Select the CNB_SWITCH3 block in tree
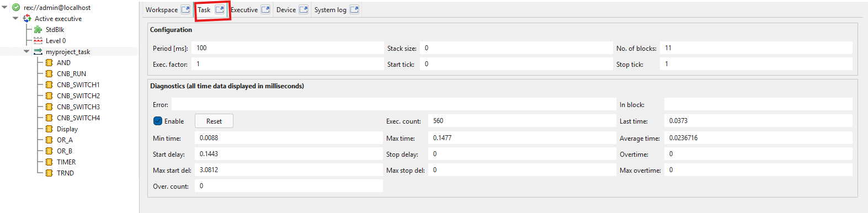 pos(78,107)
